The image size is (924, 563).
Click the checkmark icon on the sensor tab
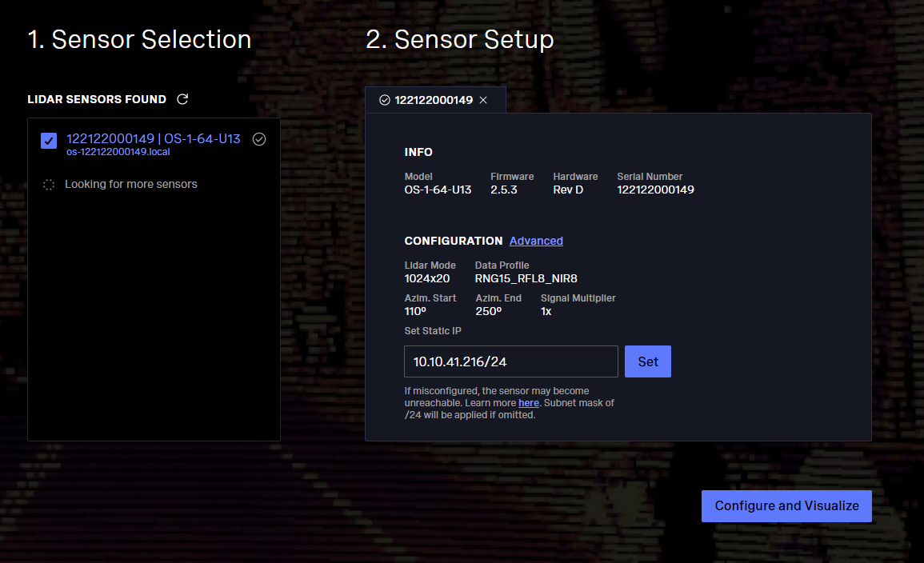pyautogui.click(x=384, y=100)
